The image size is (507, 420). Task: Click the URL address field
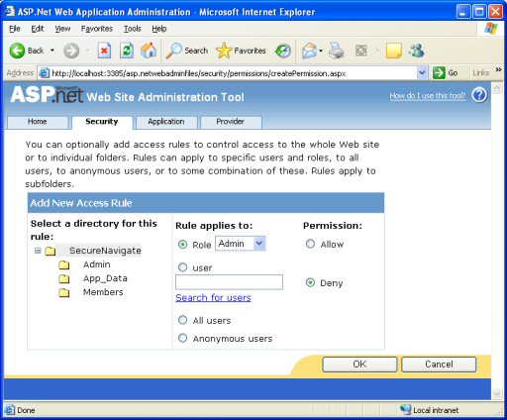228,73
